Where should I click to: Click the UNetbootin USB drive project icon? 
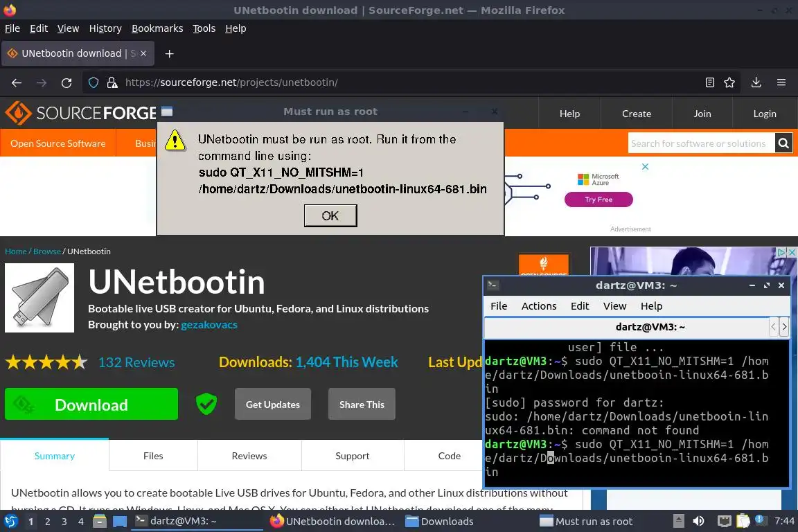click(x=39, y=298)
